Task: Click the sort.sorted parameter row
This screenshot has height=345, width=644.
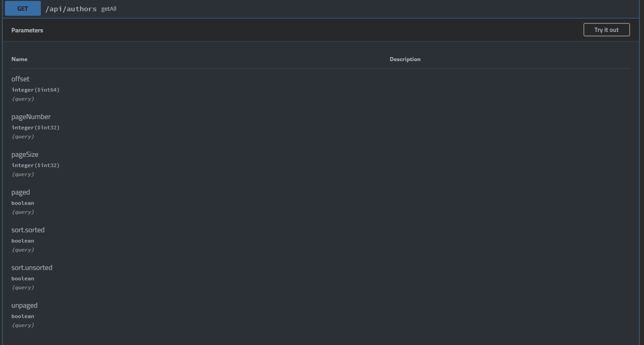Action: point(28,230)
